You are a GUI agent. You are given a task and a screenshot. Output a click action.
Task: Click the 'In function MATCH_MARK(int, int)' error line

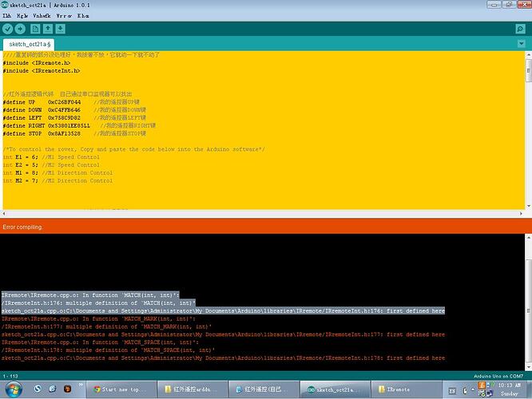pos(98,318)
